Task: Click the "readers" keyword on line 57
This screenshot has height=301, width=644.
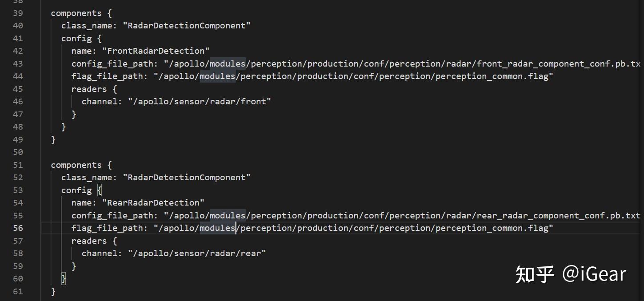Action: point(89,241)
